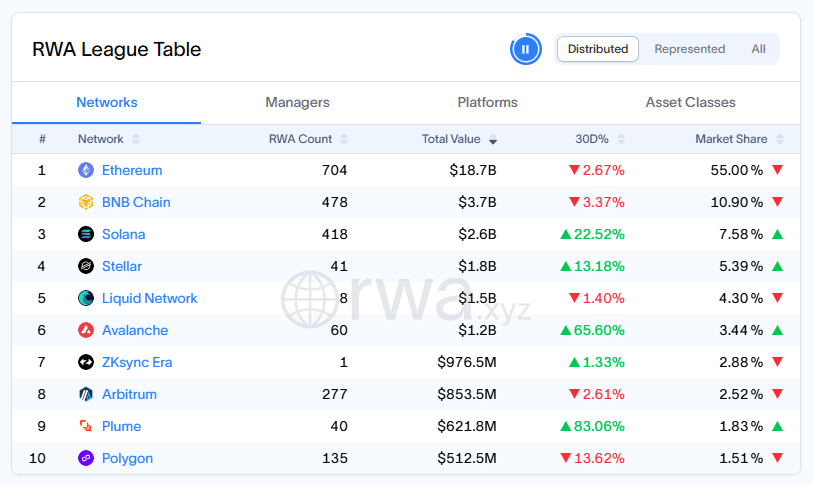Click ZKsync Era's total value $976.5M
The width and height of the screenshot is (813, 485).
(467, 362)
